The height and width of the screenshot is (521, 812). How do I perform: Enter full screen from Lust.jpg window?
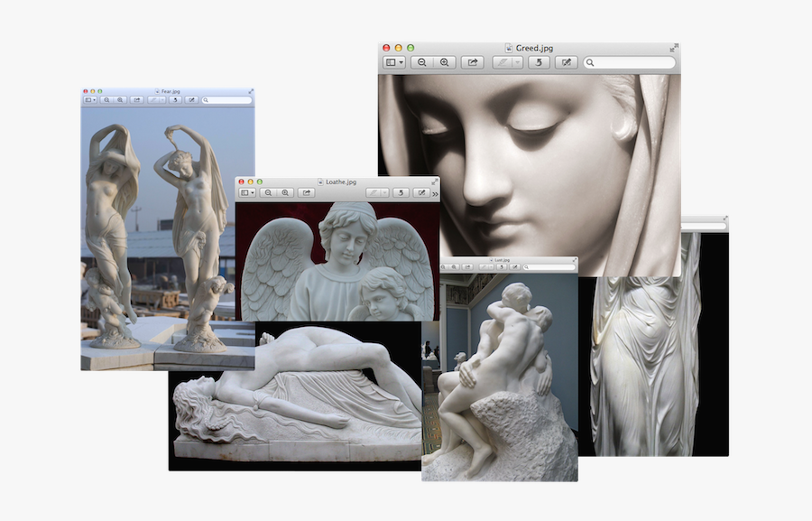tap(575, 260)
